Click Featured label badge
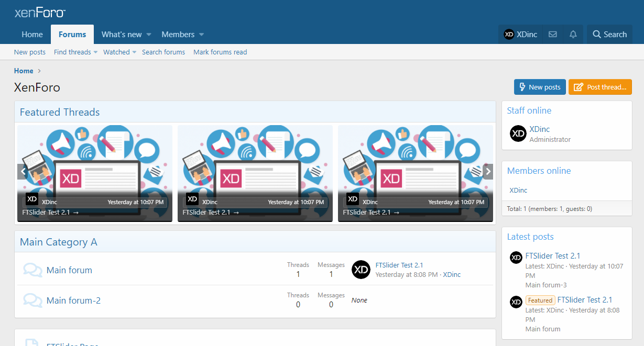Screen dimensions: 644x346 pos(540,300)
